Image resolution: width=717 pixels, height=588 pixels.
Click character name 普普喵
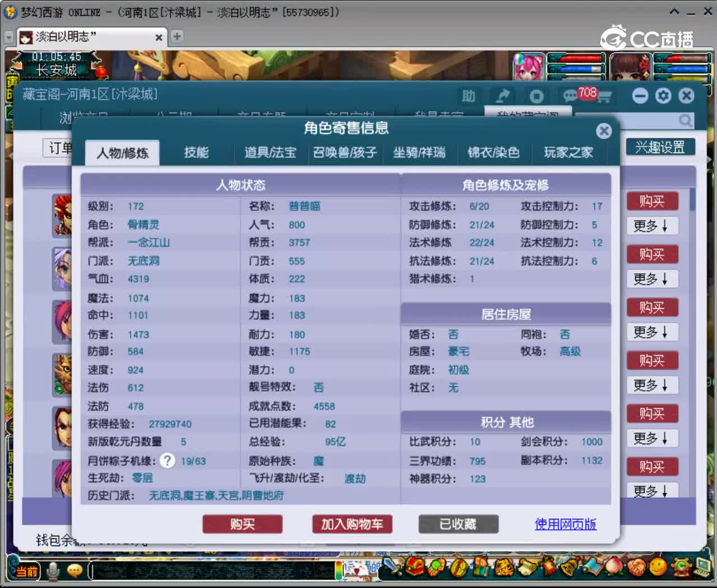305,206
